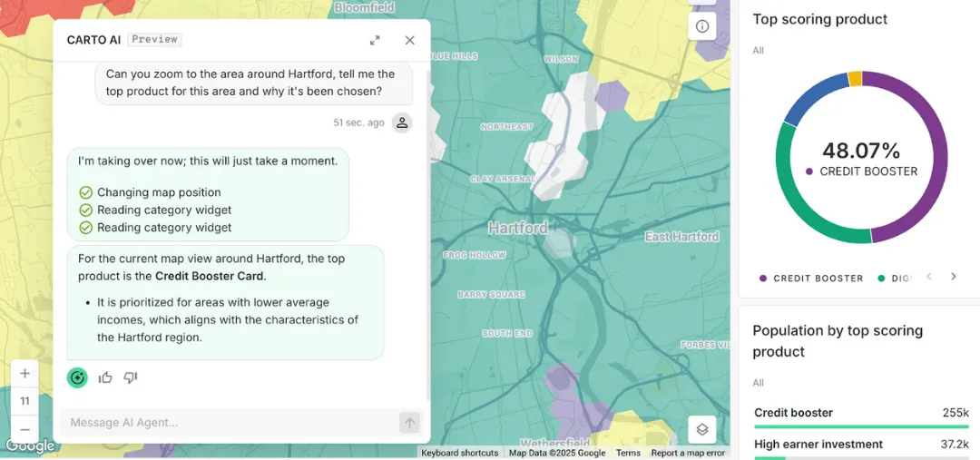Viewport: 980px width, 460px height.
Task: Show next legend items with right chevron
Action: [x=953, y=277]
